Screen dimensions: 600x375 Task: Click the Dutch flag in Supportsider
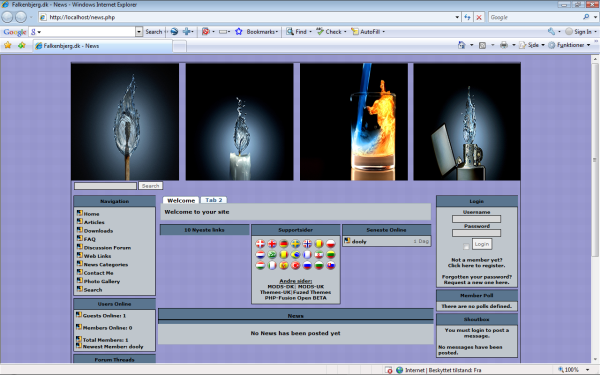[260, 254]
